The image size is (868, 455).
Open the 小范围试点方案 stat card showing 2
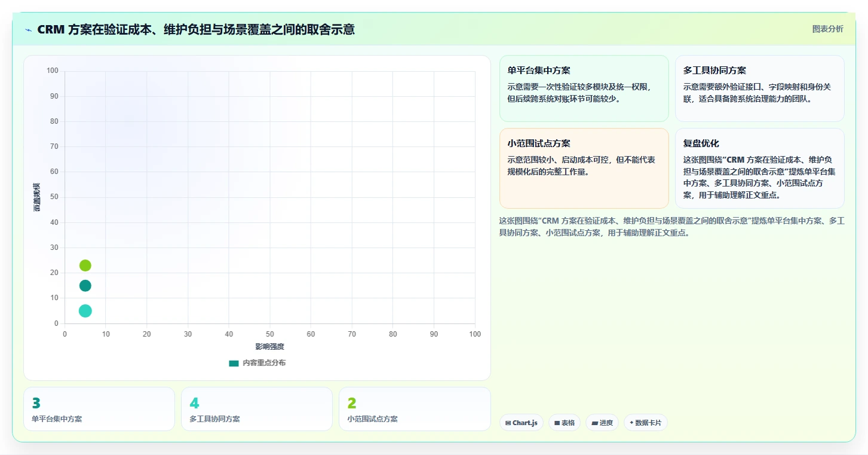tap(415, 409)
